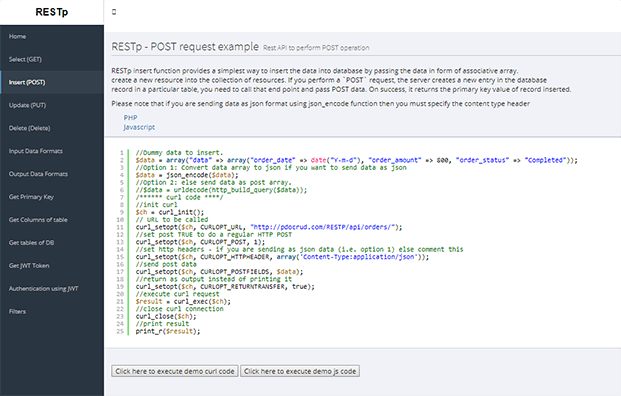
Task: Click here to execute demo js code
Action: 300,371
